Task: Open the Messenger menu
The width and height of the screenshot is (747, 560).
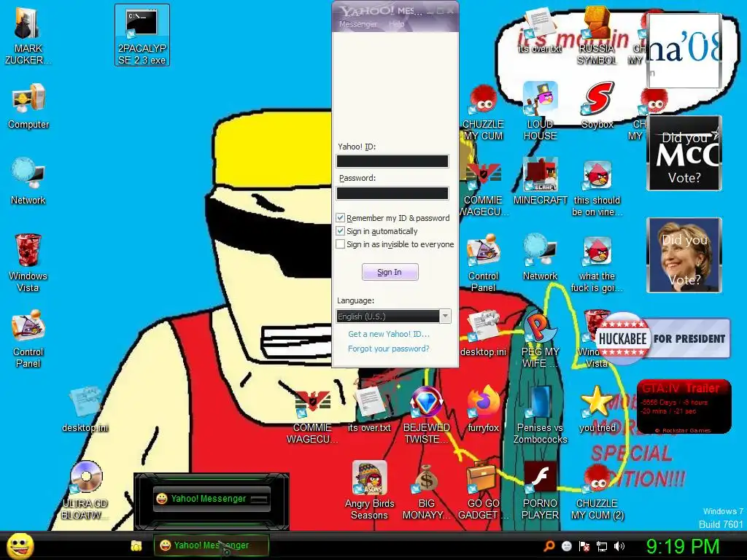Action: [x=357, y=24]
